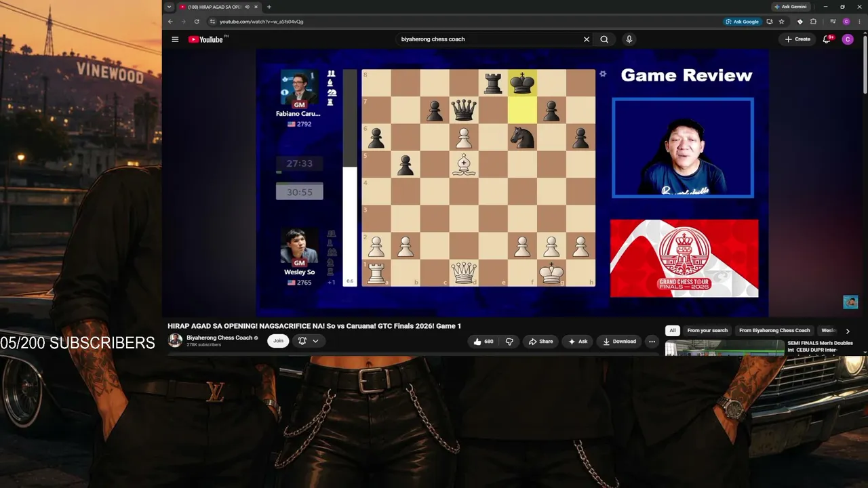Click Ask Gemini in the title bar
868x488 pixels.
(790, 7)
